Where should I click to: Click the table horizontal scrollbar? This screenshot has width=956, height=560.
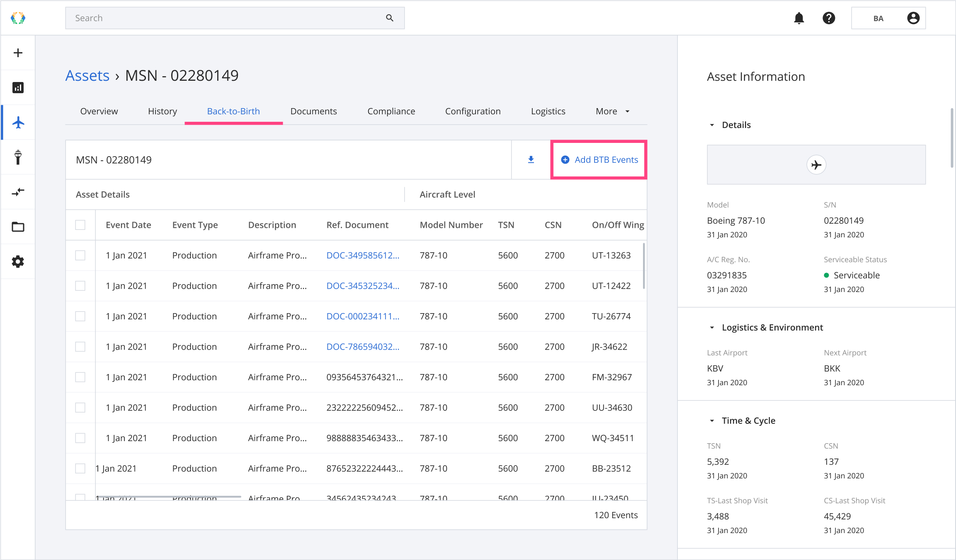pos(169,496)
